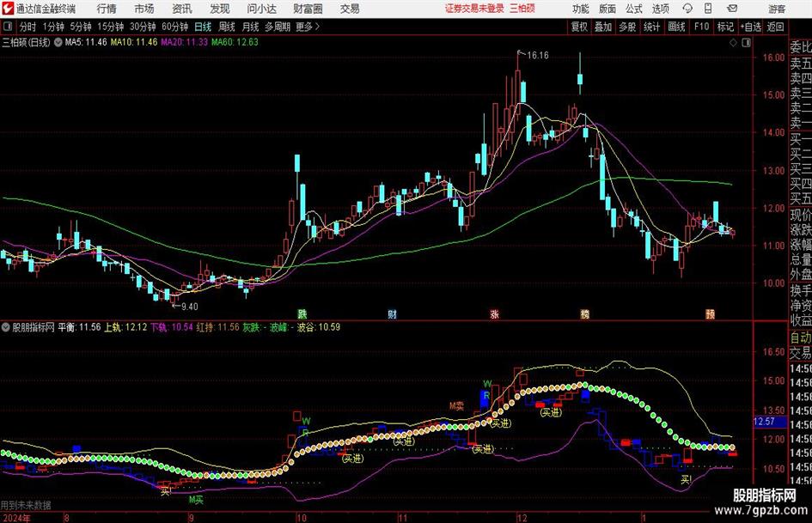Viewport: 812px width, 523px height.
Task: Click the orange 预 marker at chart bottom
Action: click(x=710, y=313)
